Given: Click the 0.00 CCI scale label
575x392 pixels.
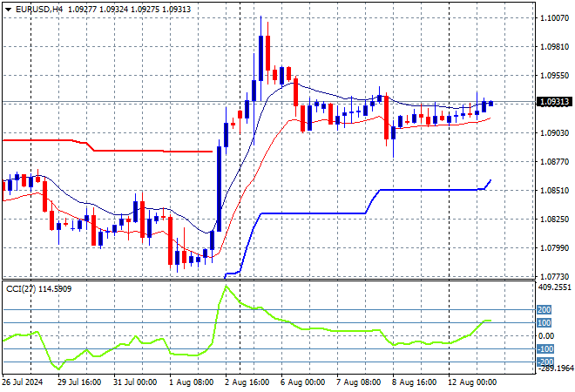Looking at the screenshot, I should 546,336.
